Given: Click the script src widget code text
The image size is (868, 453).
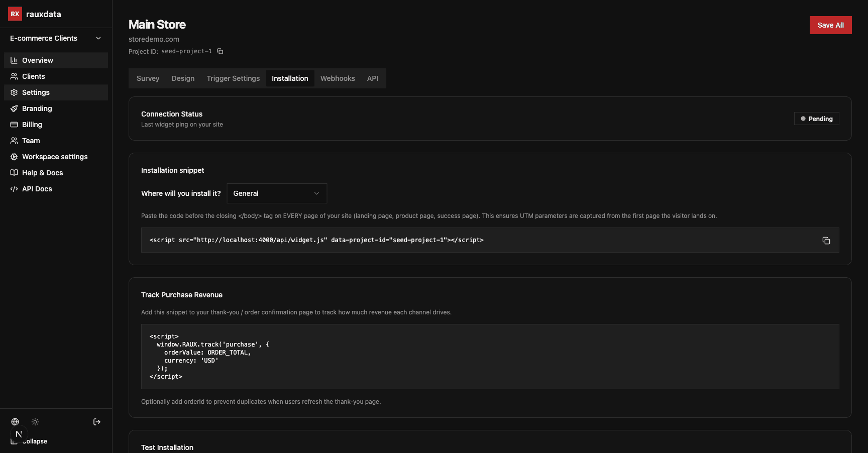Looking at the screenshot, I should pos(316,240).
